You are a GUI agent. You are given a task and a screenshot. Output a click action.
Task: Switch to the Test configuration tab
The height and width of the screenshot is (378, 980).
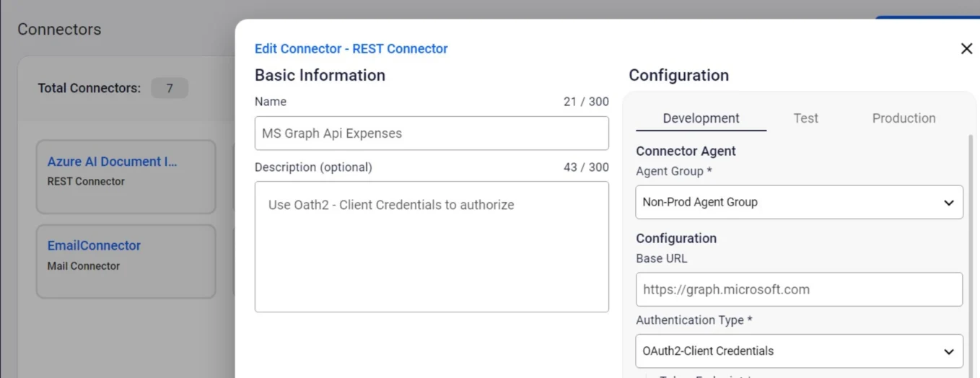[x=805, y=118]
